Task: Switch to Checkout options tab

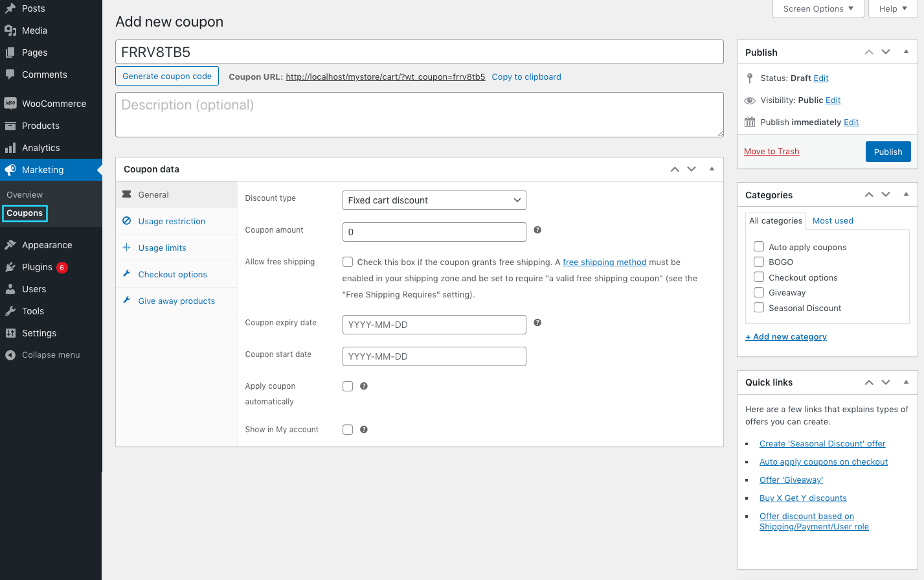Action: coord(176,274)
